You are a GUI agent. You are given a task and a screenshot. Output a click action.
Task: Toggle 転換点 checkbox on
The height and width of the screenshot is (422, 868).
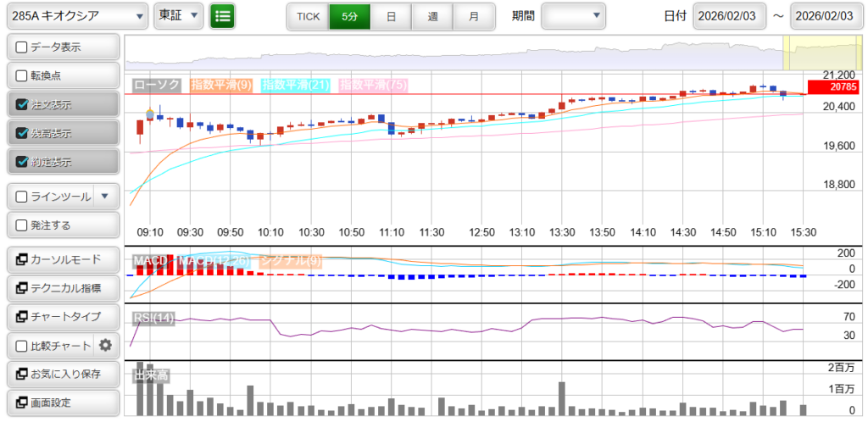pyautogui.click(x=22, y=75)
